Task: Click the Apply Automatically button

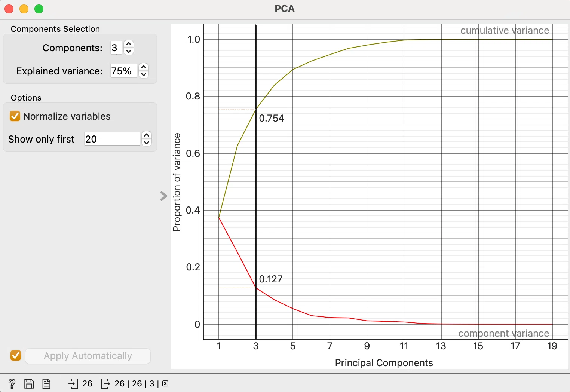Action: click(88, 356)
